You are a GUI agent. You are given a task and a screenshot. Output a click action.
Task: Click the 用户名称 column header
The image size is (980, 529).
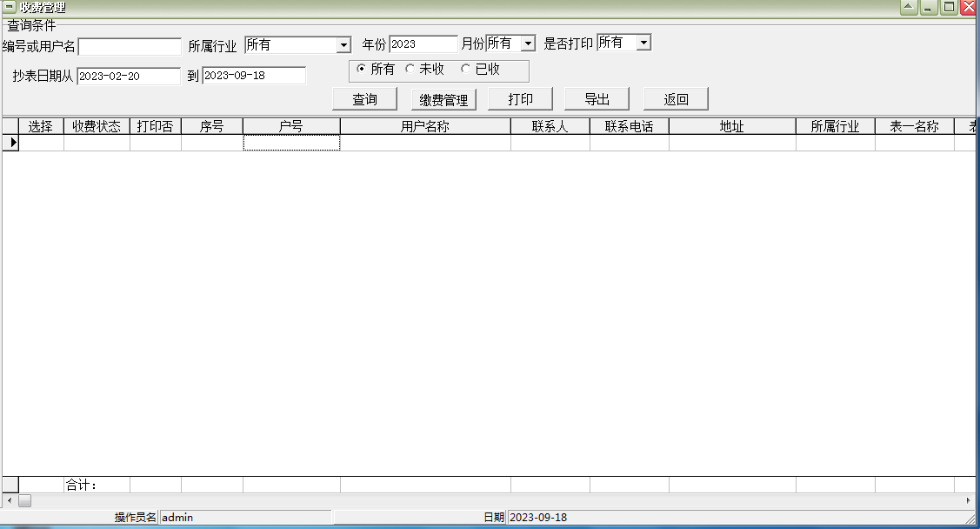[x=425, y=126]
